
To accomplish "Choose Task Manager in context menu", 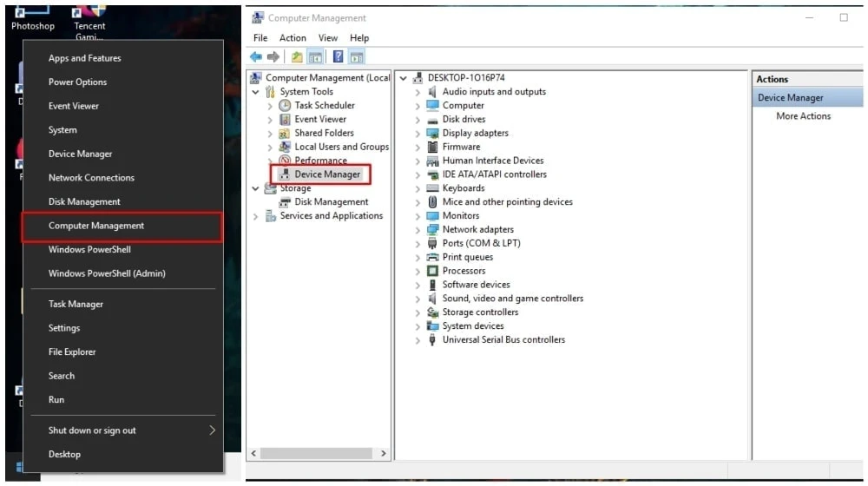I will tap(123, 304).
